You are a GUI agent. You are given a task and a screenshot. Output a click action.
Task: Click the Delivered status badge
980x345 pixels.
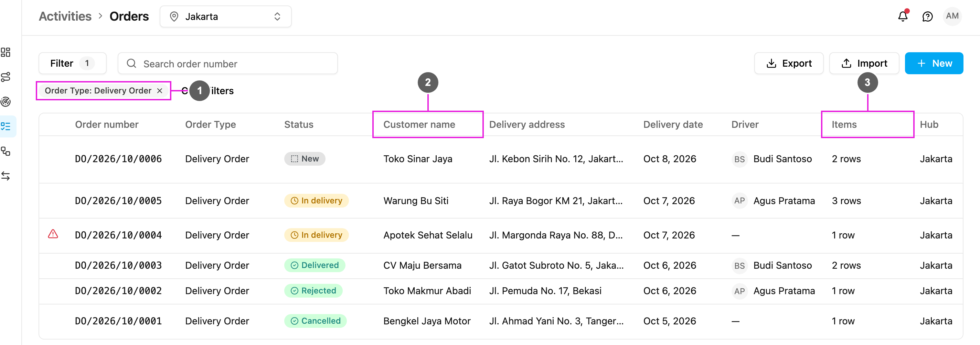click(x=314, y=265)
